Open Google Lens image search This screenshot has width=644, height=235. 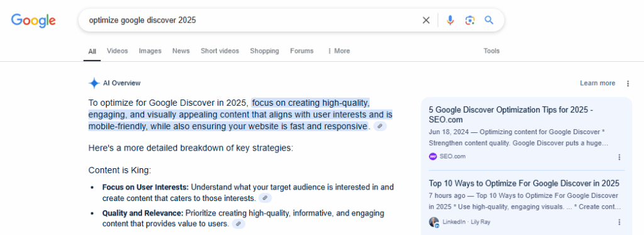click(470, 20)
